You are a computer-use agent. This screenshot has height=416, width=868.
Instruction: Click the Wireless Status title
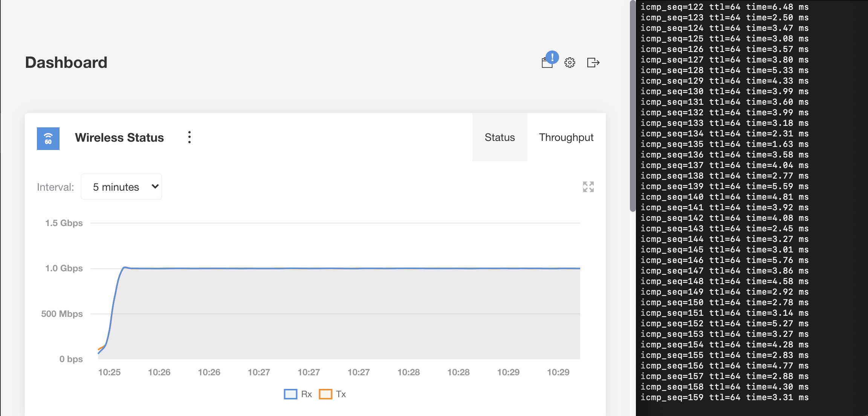(x=119, y=138)
